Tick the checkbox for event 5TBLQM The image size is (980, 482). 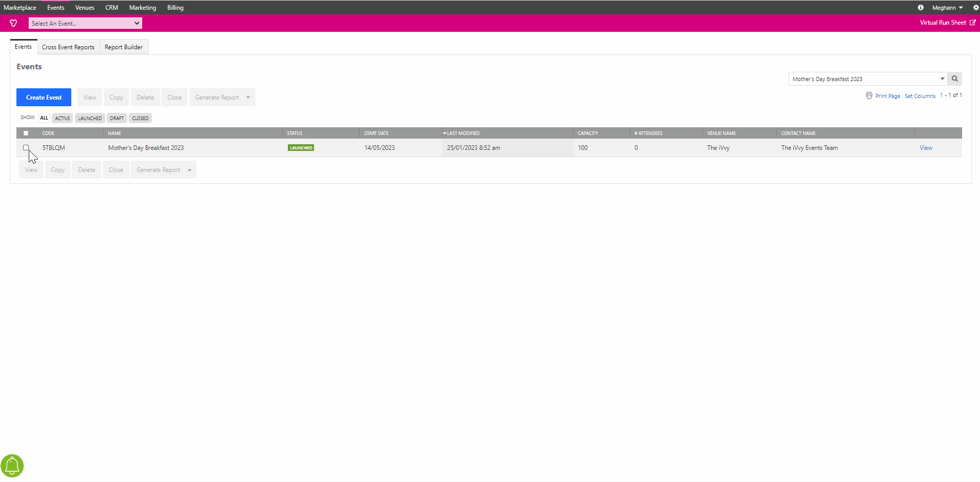(26, 147)
